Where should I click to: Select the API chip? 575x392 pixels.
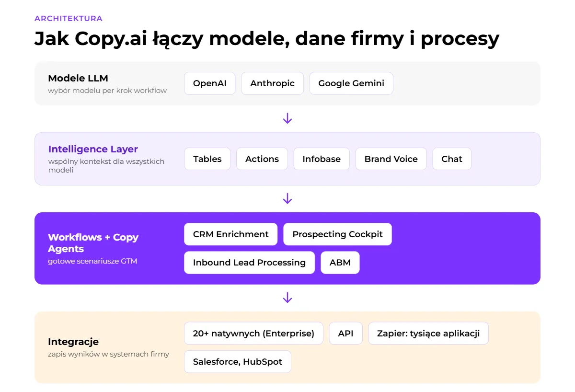[x=345, y=334]
